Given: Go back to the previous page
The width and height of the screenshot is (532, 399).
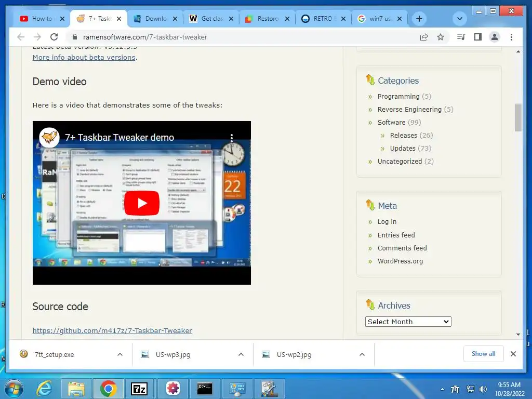Looking at the screenshot, I should coord(21,37).
